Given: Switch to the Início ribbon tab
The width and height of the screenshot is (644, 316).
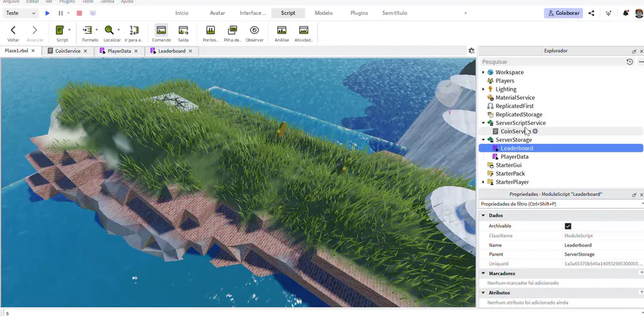Looking at the screenshot, I should pyautogui.click(x=182, y=13).
